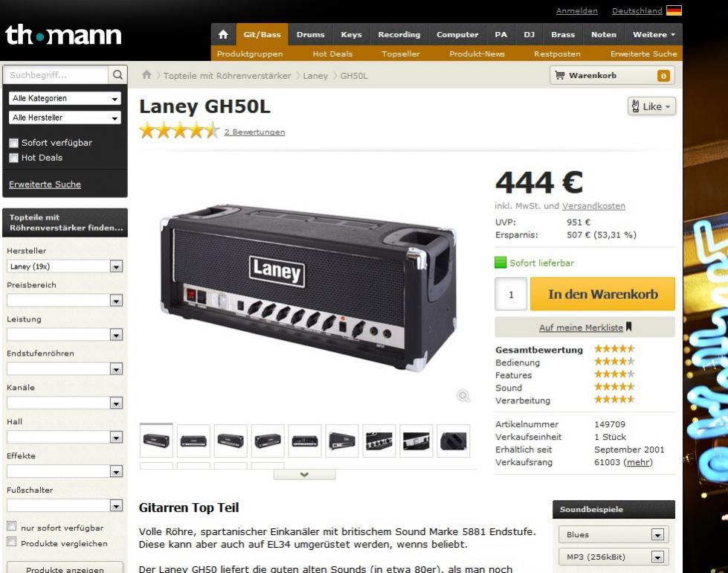Image resolution: width=728 pixels, height=573 pixels.
Task: Enable the Sofort verfügbar checkbox
Action: (14, 143)
